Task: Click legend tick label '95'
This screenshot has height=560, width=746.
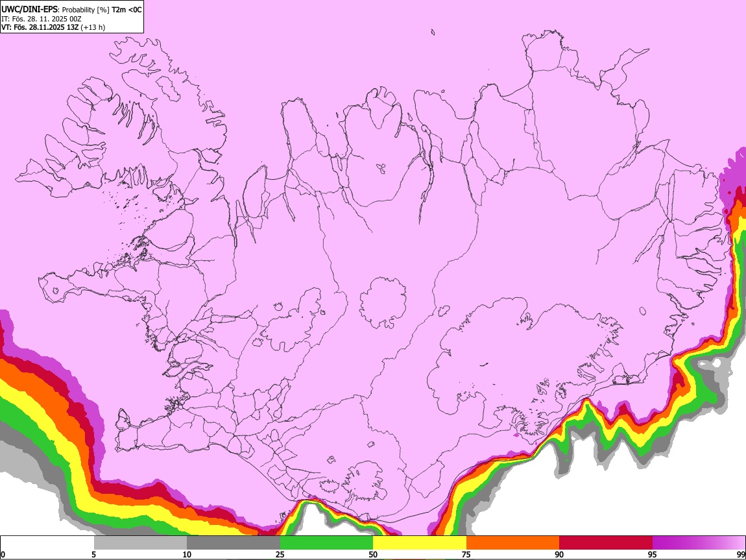Action: pos(653,554)
